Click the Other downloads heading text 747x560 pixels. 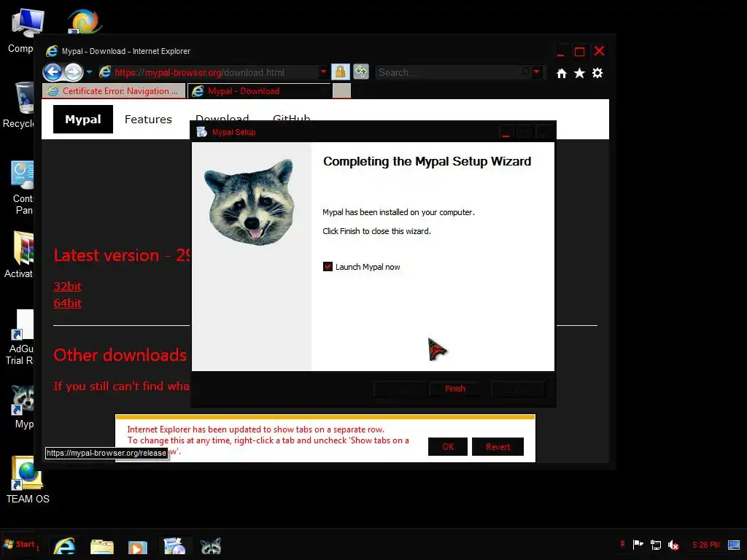point(120,355)
